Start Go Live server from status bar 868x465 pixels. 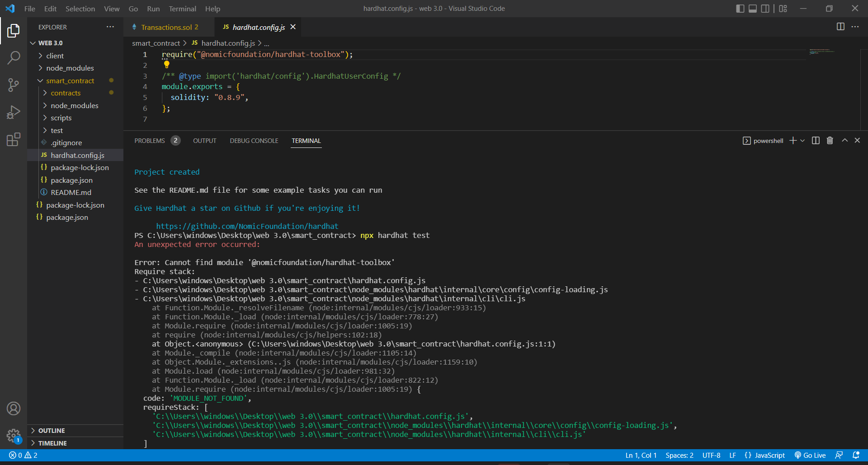click(x=810, y=455)
